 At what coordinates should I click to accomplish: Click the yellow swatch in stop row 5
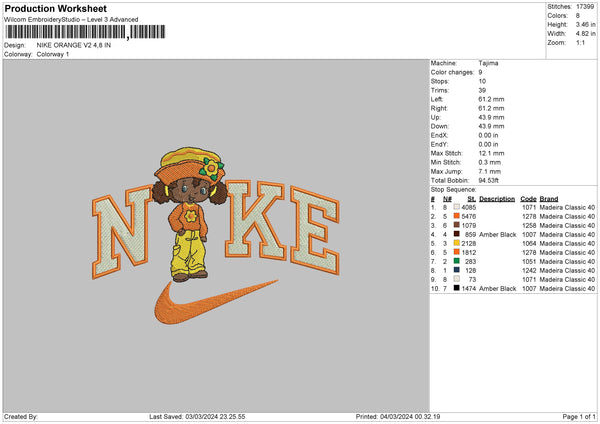[457, 243]
